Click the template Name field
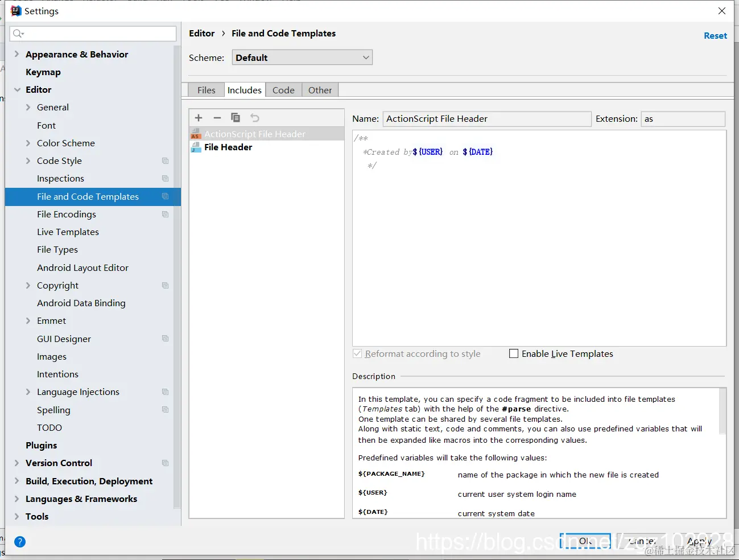Viewport: 739px width, 560px height. 487,119
